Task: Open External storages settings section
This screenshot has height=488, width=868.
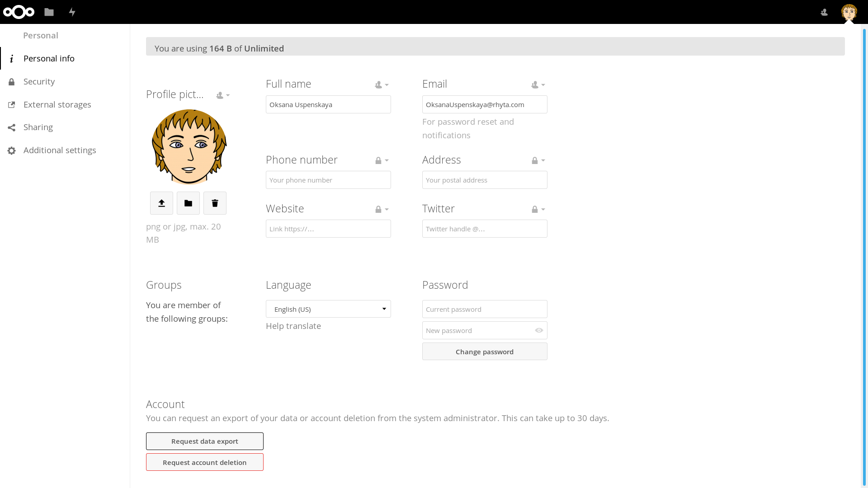Action: 57,105
